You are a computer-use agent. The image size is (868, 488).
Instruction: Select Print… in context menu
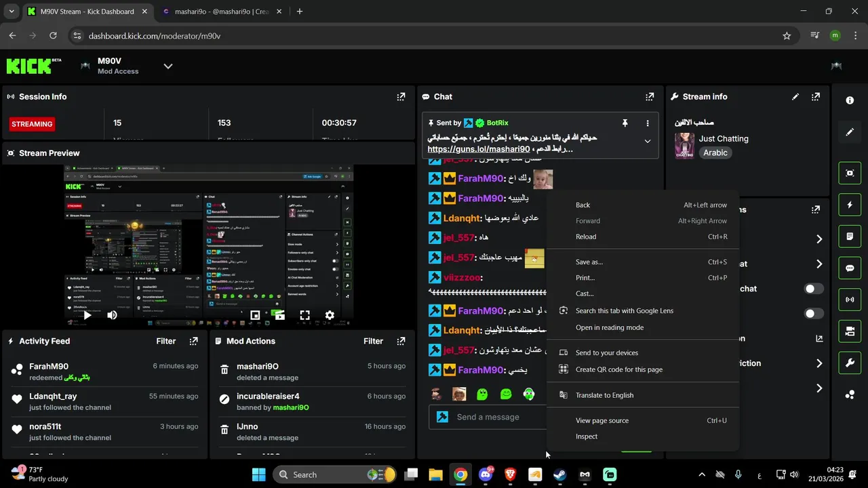643,278
